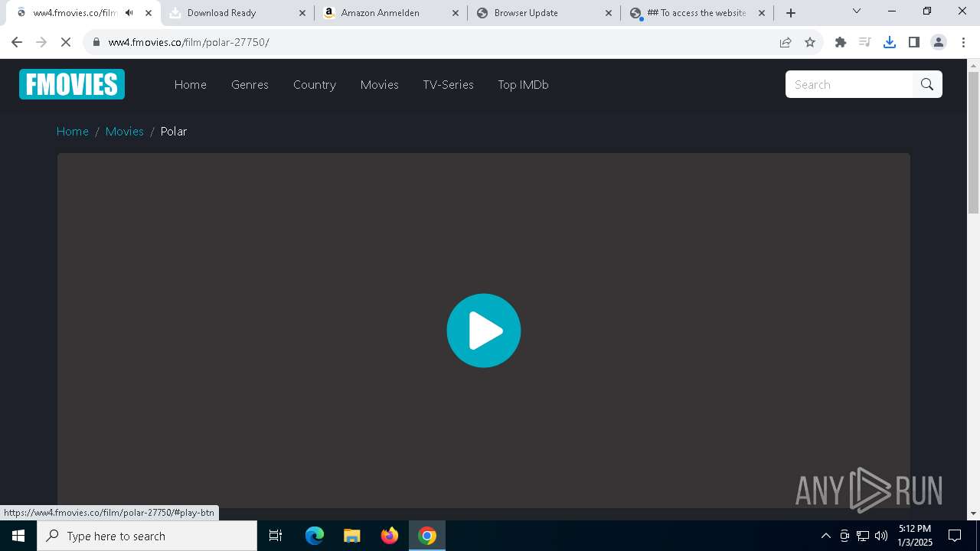Open the notification center

pyautogui.click(x=955, y=536)
